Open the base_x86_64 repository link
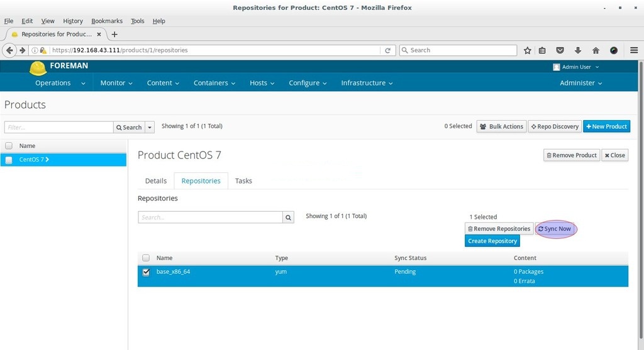Viewport: 644px width, 350px height. 173,271
